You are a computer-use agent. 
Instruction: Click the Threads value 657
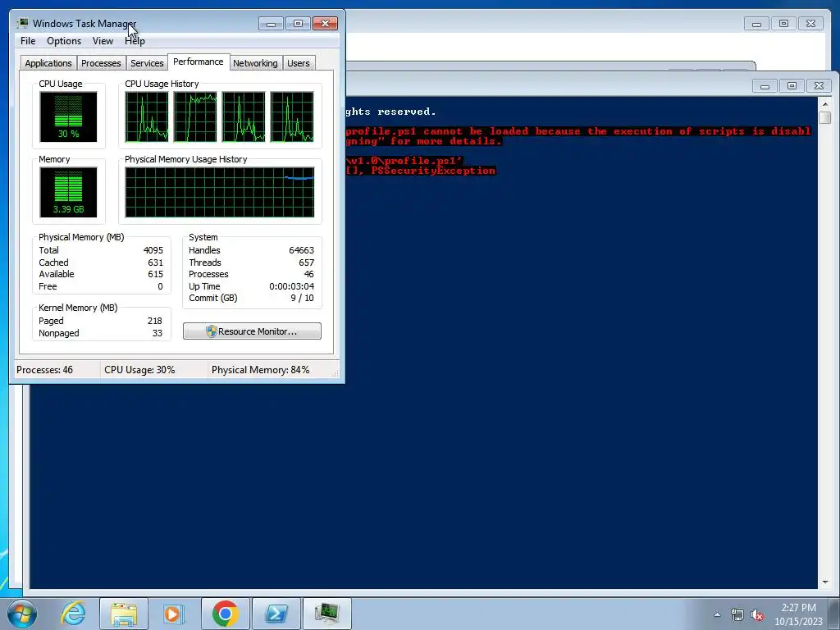[x=307, y=262]
